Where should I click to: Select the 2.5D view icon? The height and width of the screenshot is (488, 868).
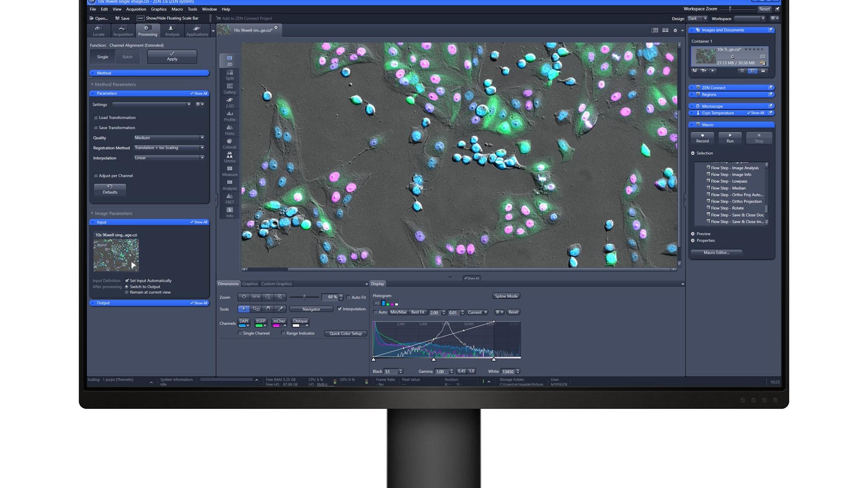230,102
